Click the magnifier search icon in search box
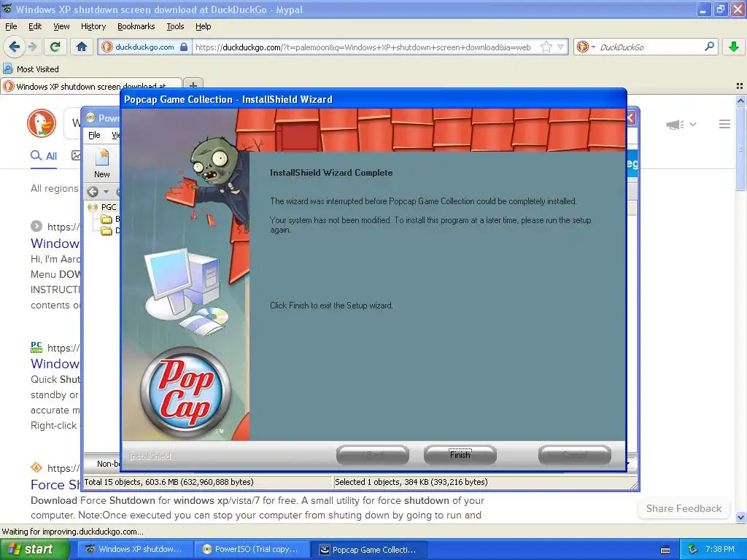Screen dimensions: 747x560 [x=709, y=47]
